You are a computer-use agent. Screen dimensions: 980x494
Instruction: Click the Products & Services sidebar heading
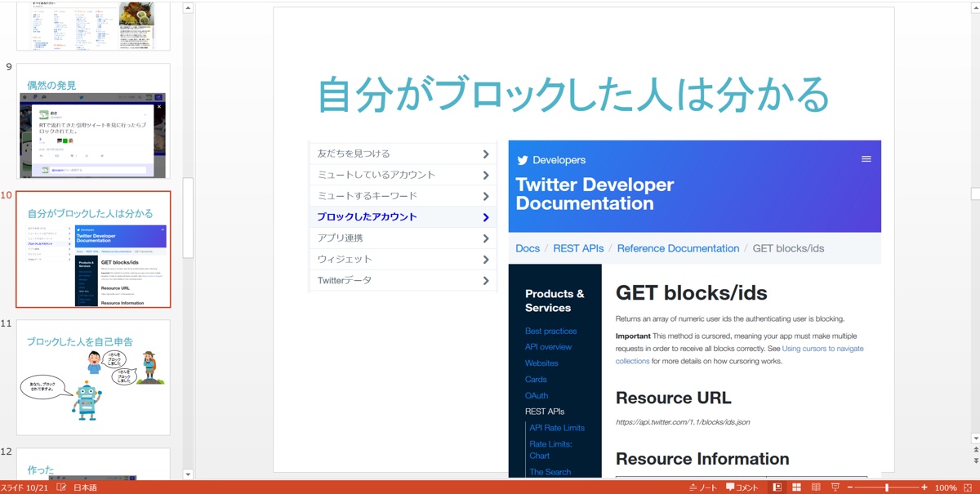click(x=555, y=300)
